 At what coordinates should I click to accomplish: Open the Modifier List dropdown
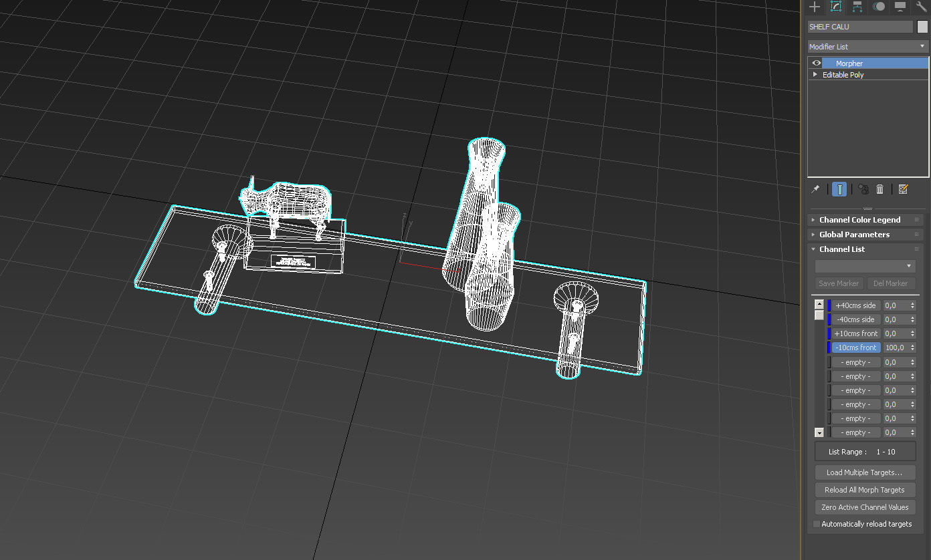point(867,47)
